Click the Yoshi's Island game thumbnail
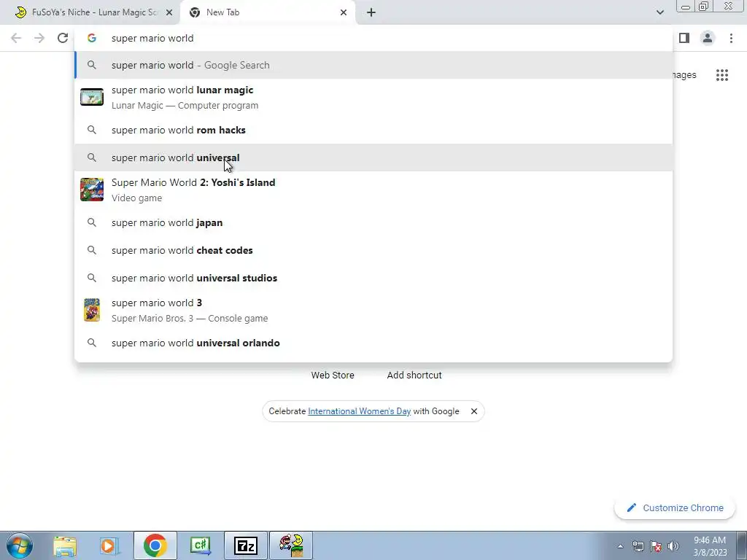 click(92, 190)
